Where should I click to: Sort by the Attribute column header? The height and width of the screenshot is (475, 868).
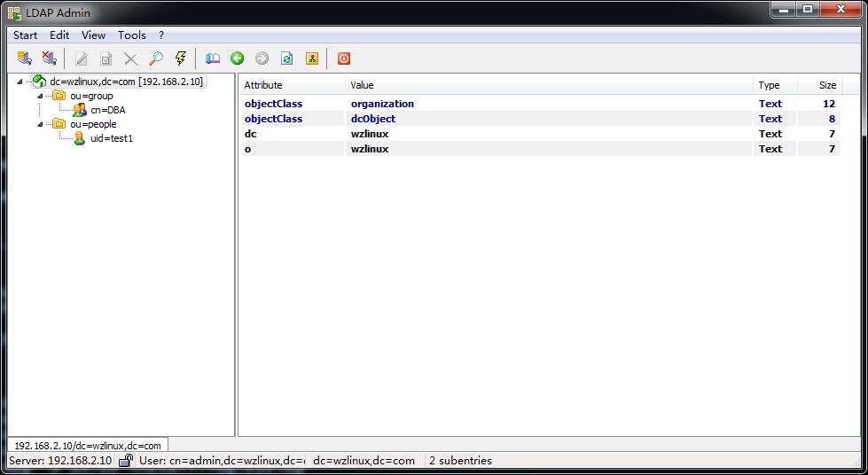293,85
